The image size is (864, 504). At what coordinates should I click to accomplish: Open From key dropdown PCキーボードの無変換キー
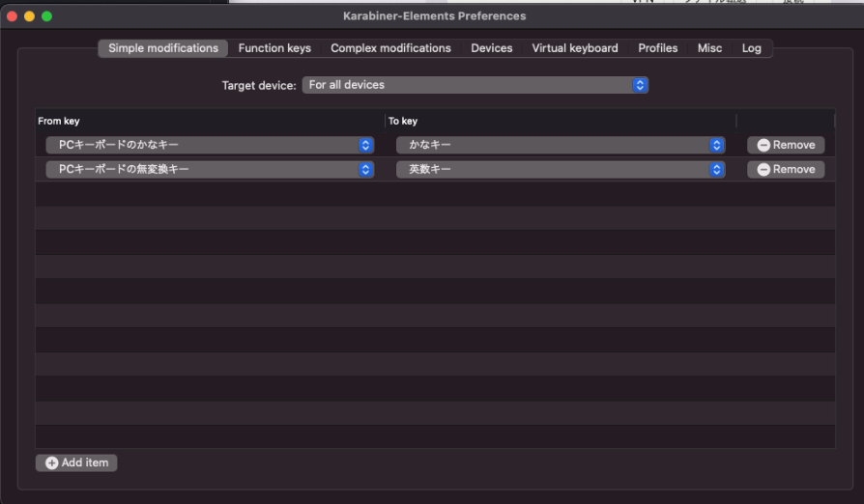click(210, 170)
